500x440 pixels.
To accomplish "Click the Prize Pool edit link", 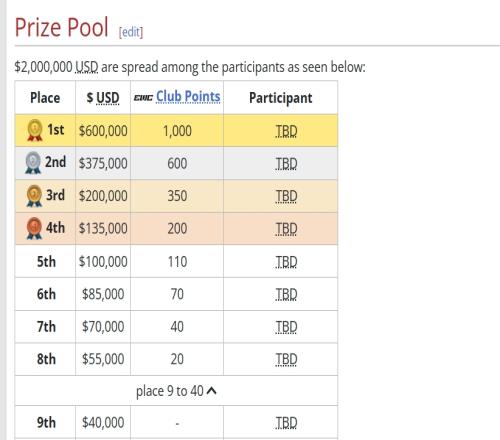I will [x=131, y=32].
